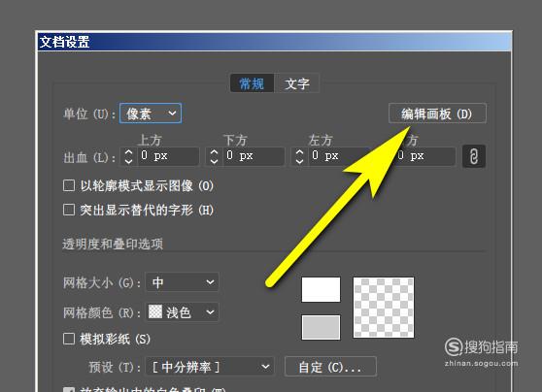Click the 自定 (C)... button
Image resolution: width=542 pixels, height=392 pixels.
click(330, 367)
